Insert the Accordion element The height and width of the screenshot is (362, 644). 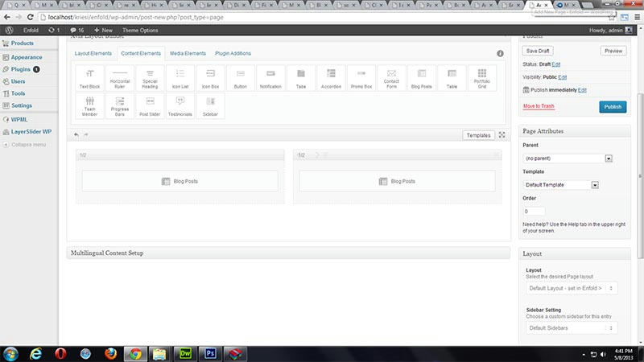(x=331, y=78)
